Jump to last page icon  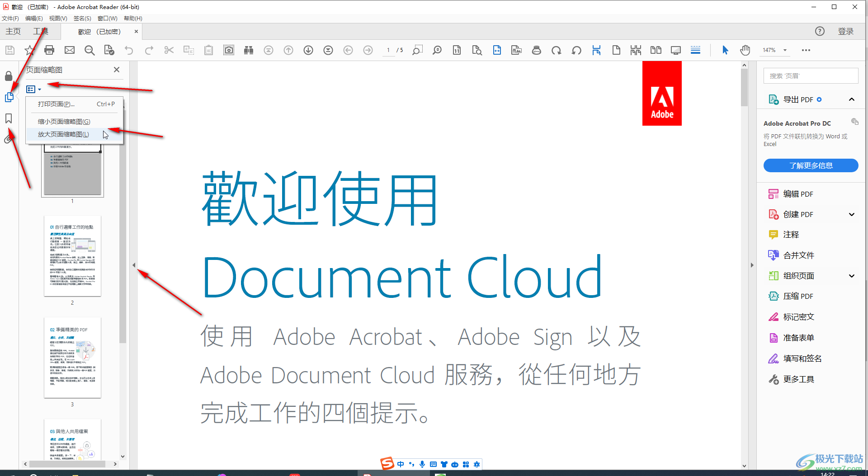click(328, 50)
